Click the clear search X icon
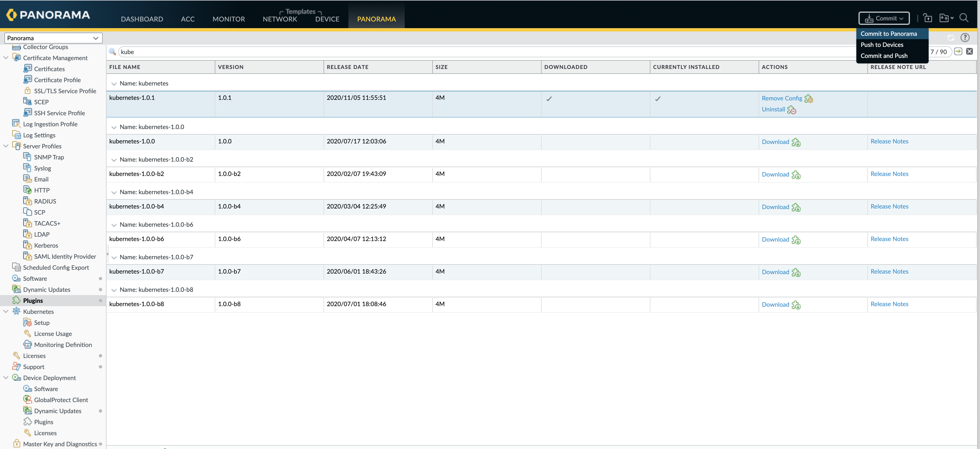Viewport: 980px width, 449px height. point(969,51)
